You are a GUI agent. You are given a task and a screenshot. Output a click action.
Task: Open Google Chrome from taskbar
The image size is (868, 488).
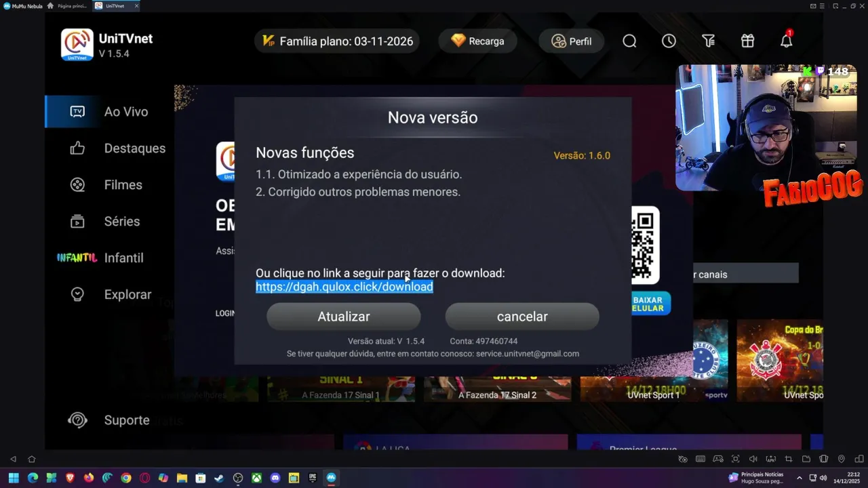(126, 478)
